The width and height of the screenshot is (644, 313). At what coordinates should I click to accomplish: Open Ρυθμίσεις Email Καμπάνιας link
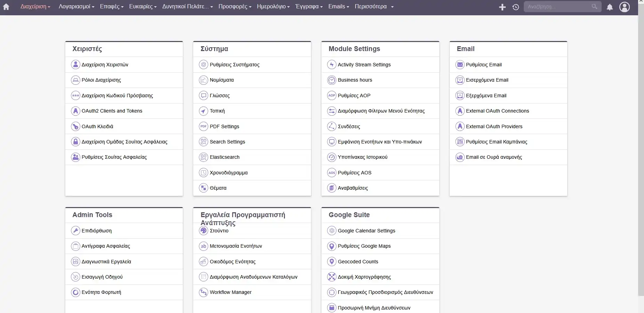[496, 142]
